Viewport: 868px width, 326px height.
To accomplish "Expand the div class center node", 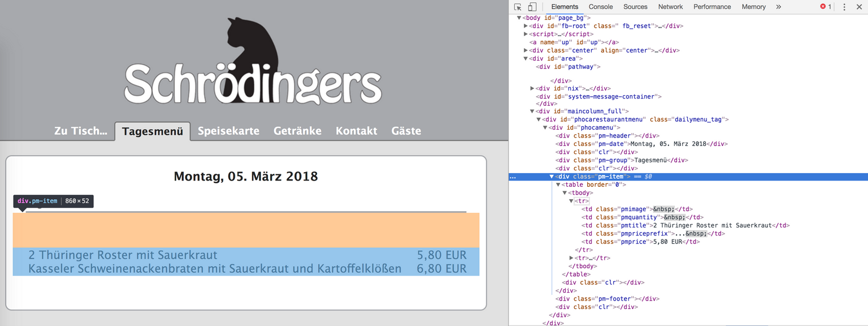I will point(526,50).
